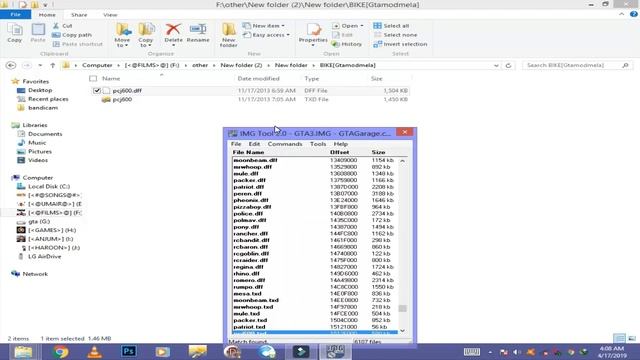Click the Search BIKE[Gtamodmela] field
The height and width of the screenshot is (360, 640).
click(577, 65)
